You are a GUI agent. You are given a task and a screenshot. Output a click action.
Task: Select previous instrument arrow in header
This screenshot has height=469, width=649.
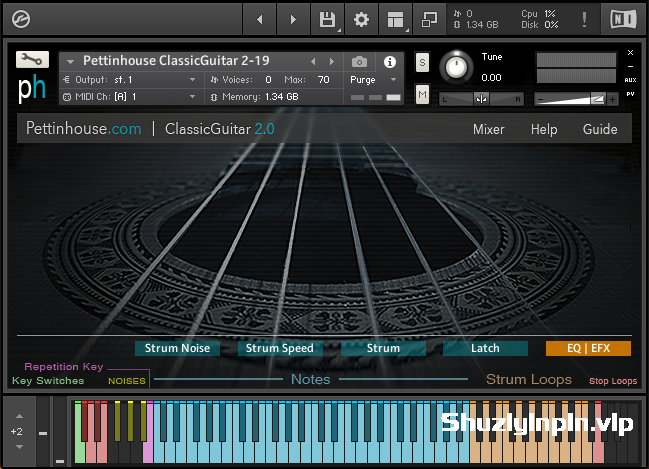click(313, 62)
